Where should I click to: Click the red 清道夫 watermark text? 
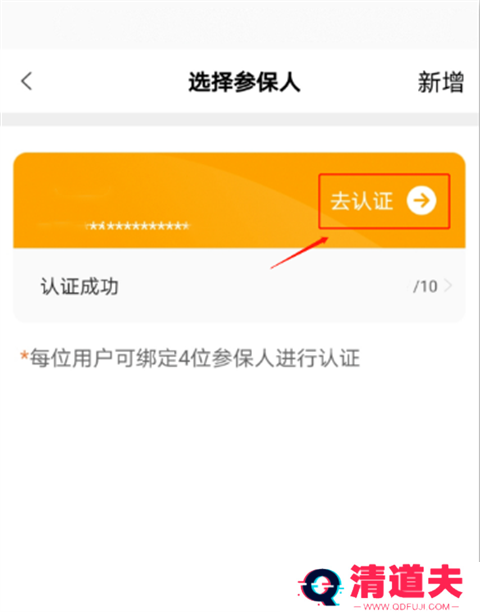point(406,581)
